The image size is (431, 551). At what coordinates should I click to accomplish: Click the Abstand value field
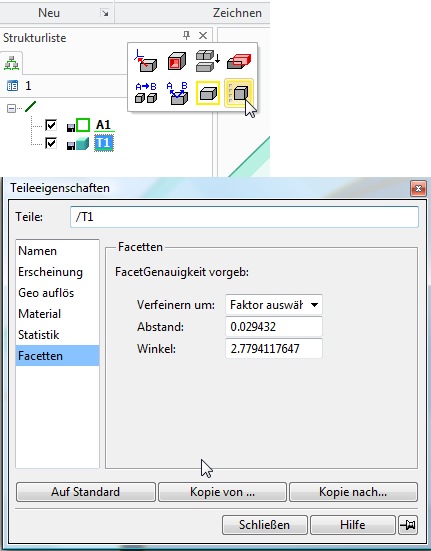(274, 327)
